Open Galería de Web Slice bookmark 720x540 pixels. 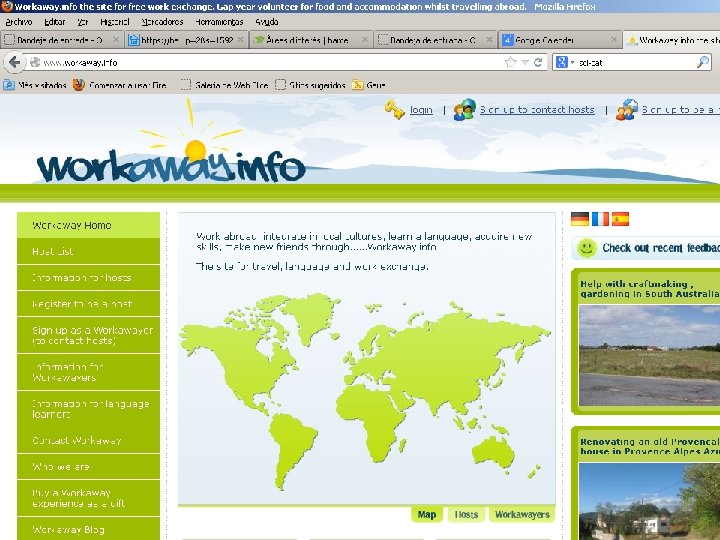224,85
